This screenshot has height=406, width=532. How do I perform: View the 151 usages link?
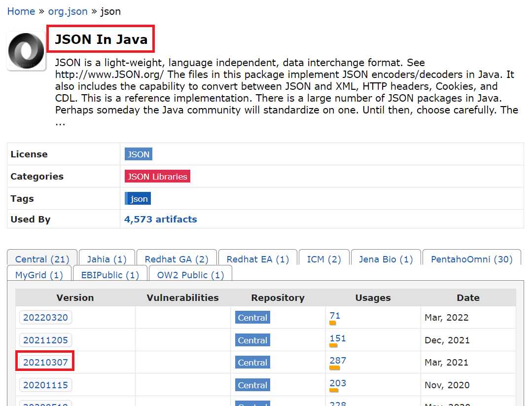338,338
